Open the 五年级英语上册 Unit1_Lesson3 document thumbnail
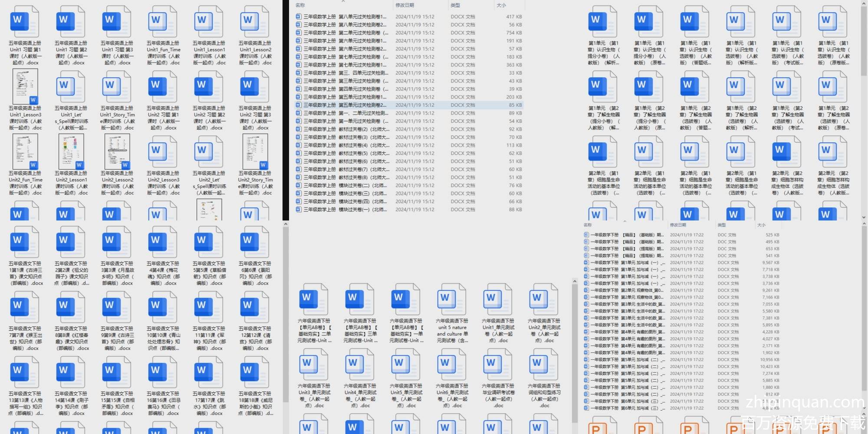 [x=25, y=87]
